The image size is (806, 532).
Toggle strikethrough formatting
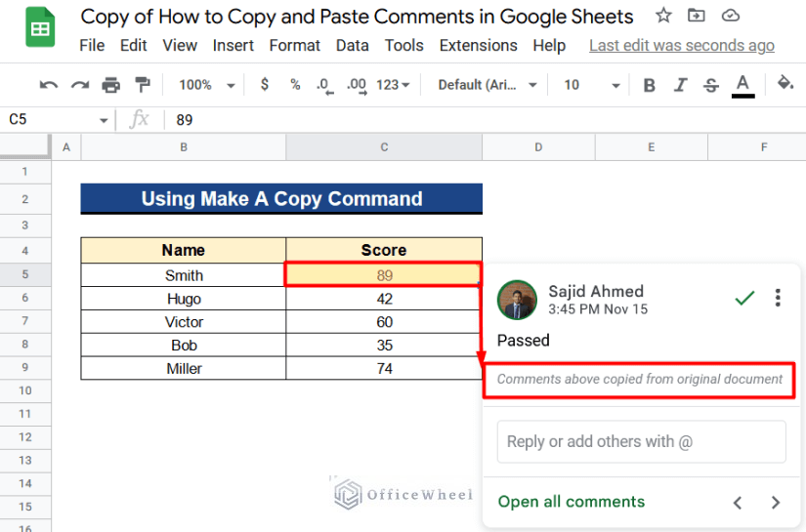tap(711, 85)
